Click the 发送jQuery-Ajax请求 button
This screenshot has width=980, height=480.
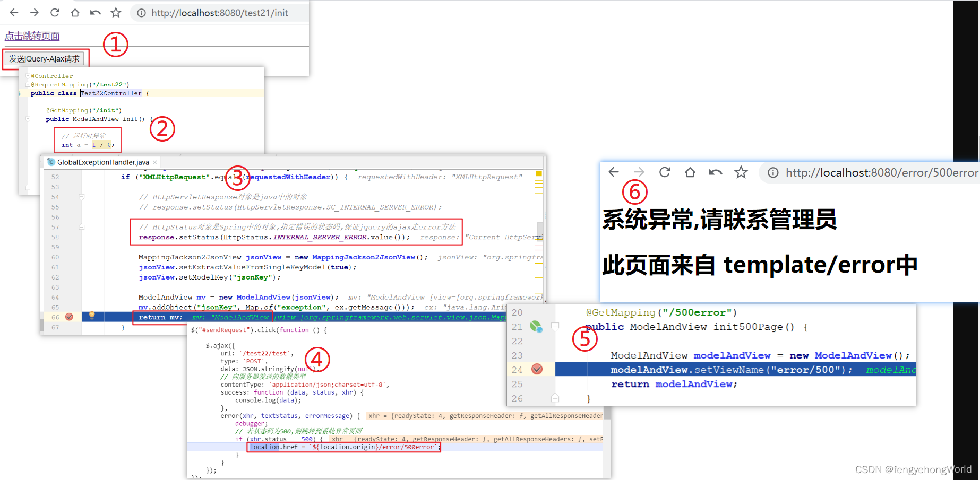click(44, 58)
